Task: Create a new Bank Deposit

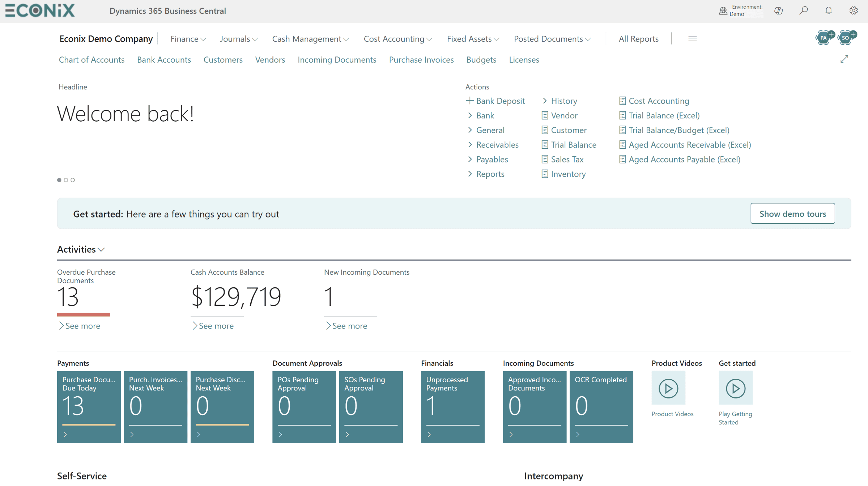Action: pos(495,101)
